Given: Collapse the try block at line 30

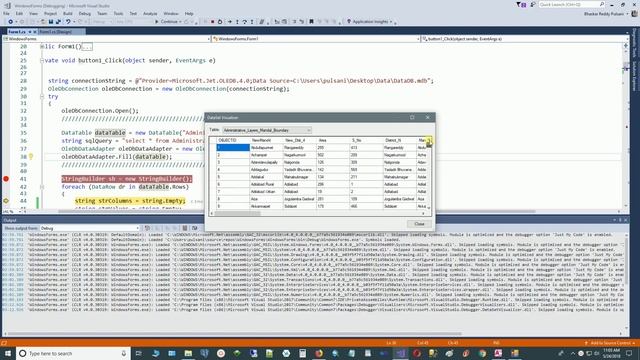Looking at the screenshot, I should tap(42, 96).
